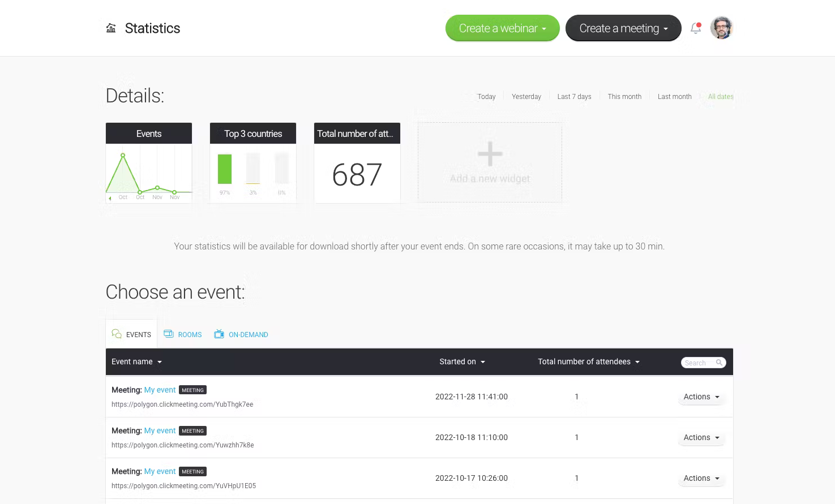Open Actions menu for 2022-11-28 event
Viewport: 835px width, 504px height.
coord(701,397)
